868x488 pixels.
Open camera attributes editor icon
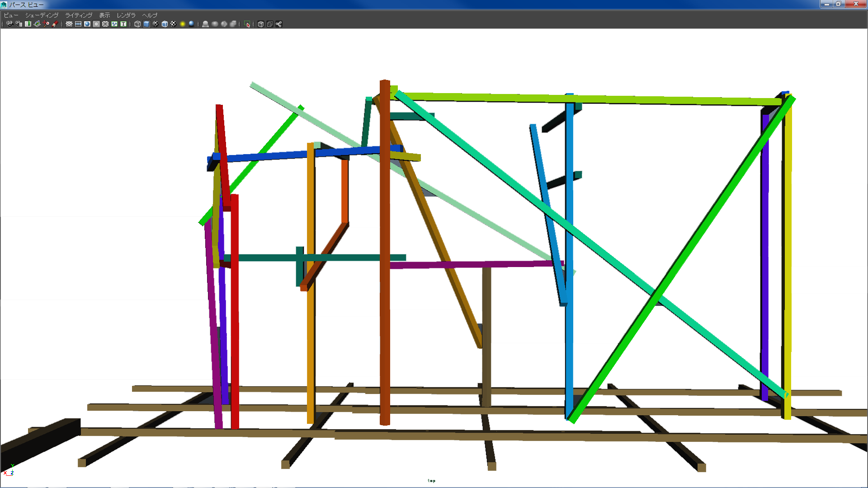click(x=19, y=24)
